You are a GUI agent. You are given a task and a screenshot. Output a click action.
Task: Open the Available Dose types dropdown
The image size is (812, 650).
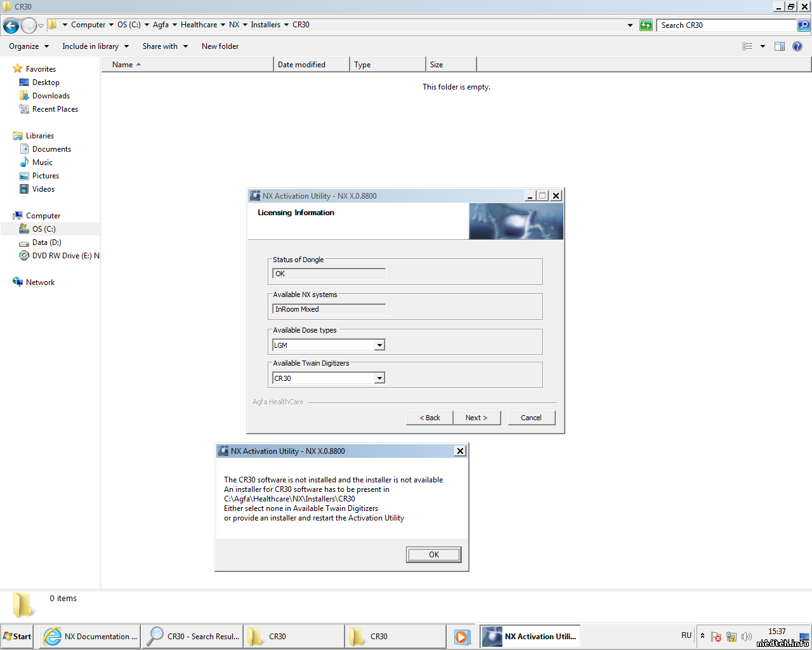point(379,345)
